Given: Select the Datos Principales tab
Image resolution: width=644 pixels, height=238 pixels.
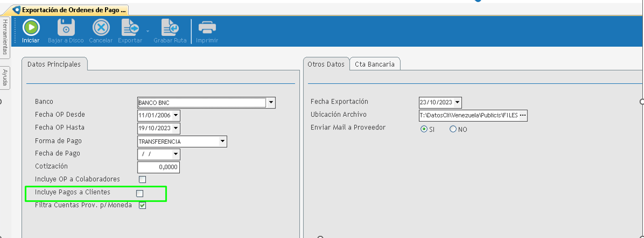Looking at the screenshot, I should 54,64.
